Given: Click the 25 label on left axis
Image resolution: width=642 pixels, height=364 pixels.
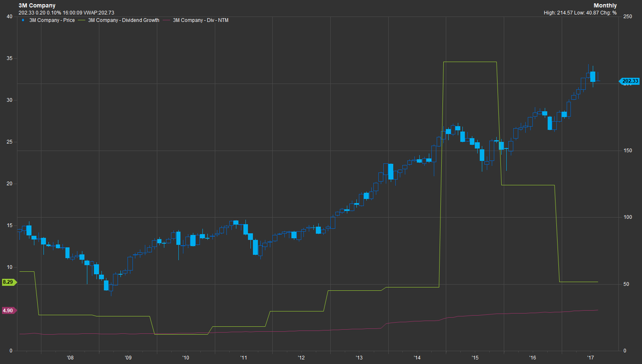Looking at the screenshot, I should click(x=10, y=142).
